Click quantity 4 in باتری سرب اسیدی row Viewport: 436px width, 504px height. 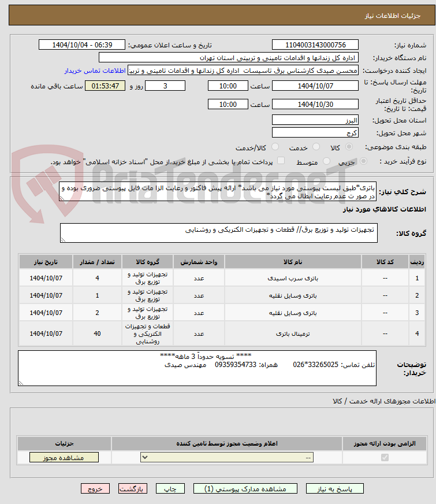[97, 278]
